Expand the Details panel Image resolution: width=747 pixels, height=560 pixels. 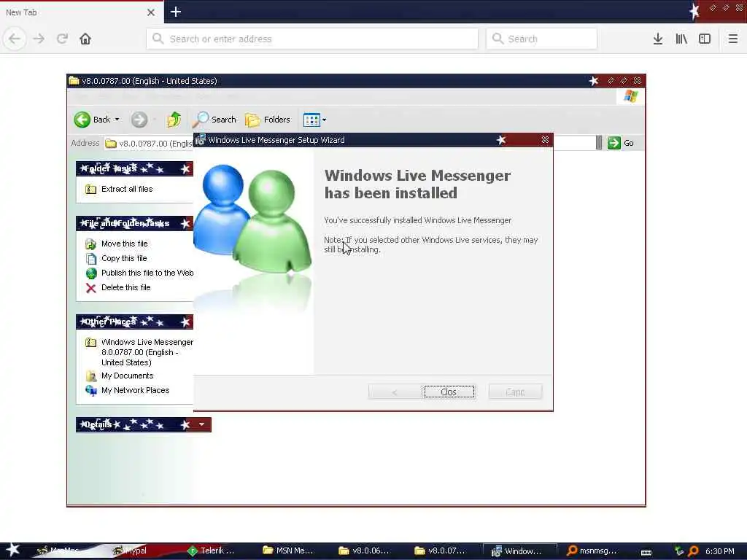click(x=202, y=425)
